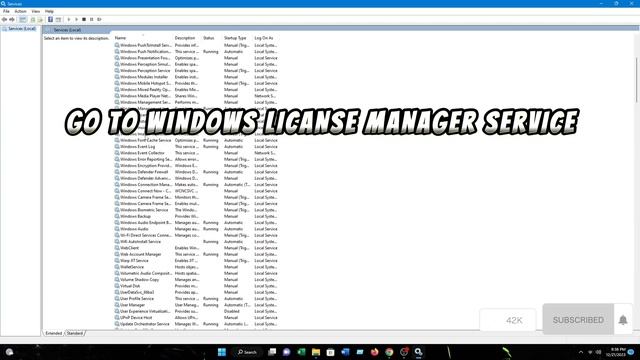The width and height of the screenshot is (640, 360).
Task: Select the Web Account Manager row
Action: coord(196,254)
